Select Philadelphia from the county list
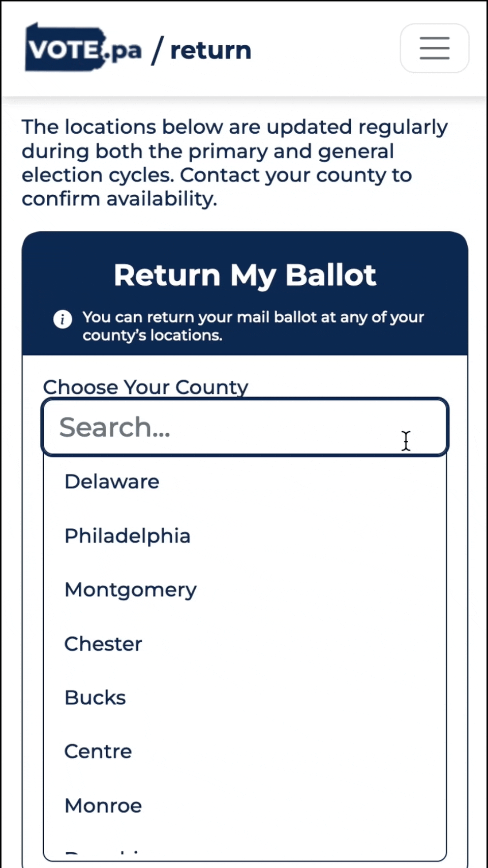Viewport: 488px width, 868px height. pyautogui.click(x=245, y=536)
